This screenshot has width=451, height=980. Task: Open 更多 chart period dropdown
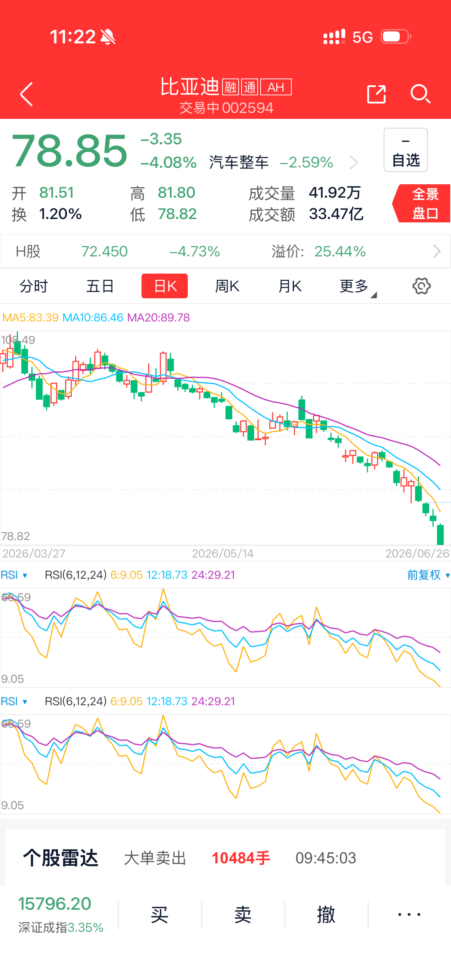358,287
